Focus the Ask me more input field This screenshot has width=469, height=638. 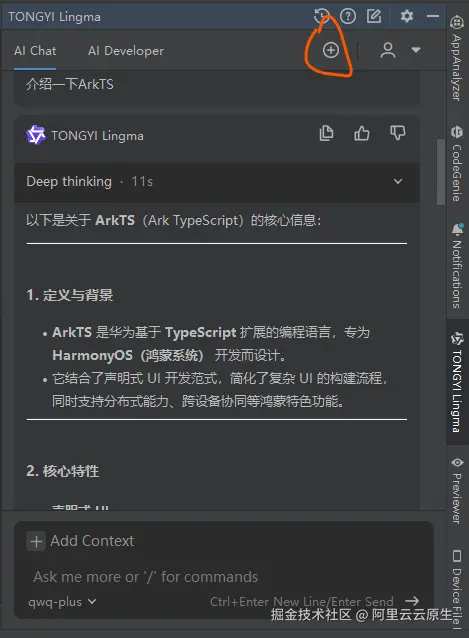point(224,577)
